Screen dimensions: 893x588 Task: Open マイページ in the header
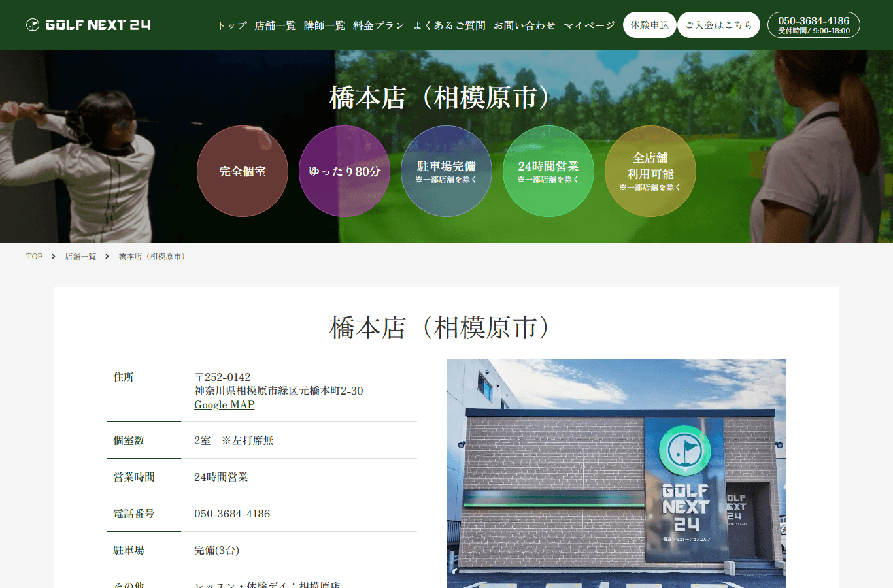(589, 25)
